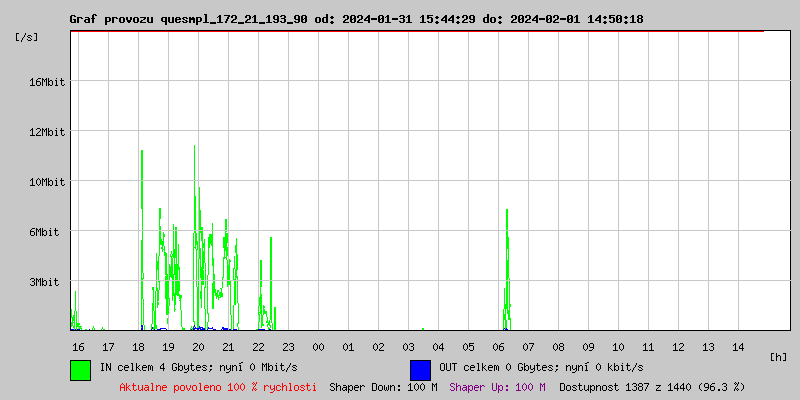
Task: Click the green IN legend color square
Action: 80,369
